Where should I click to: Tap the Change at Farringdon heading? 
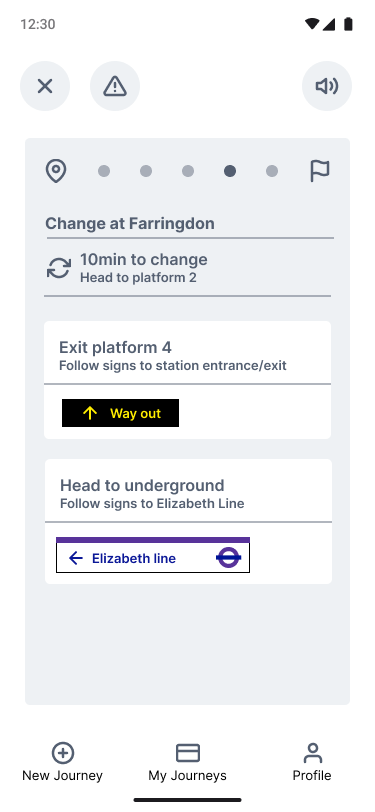(x=130, y=224)
